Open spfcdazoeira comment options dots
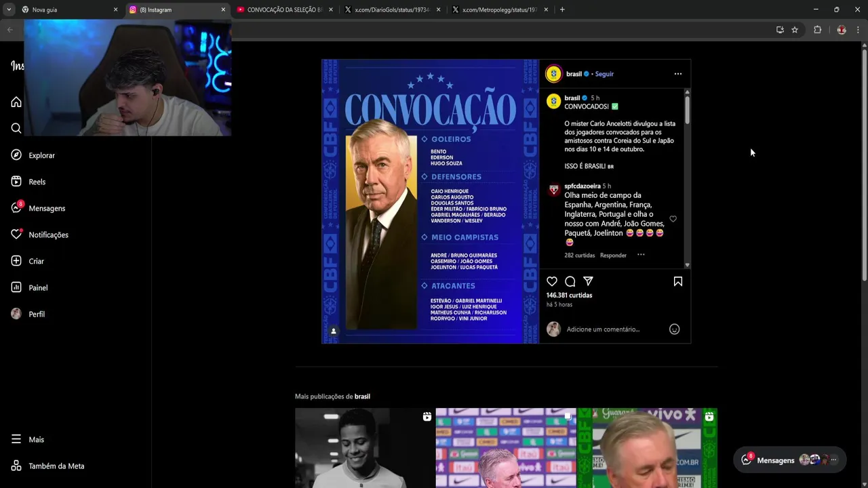 (641, 255)
